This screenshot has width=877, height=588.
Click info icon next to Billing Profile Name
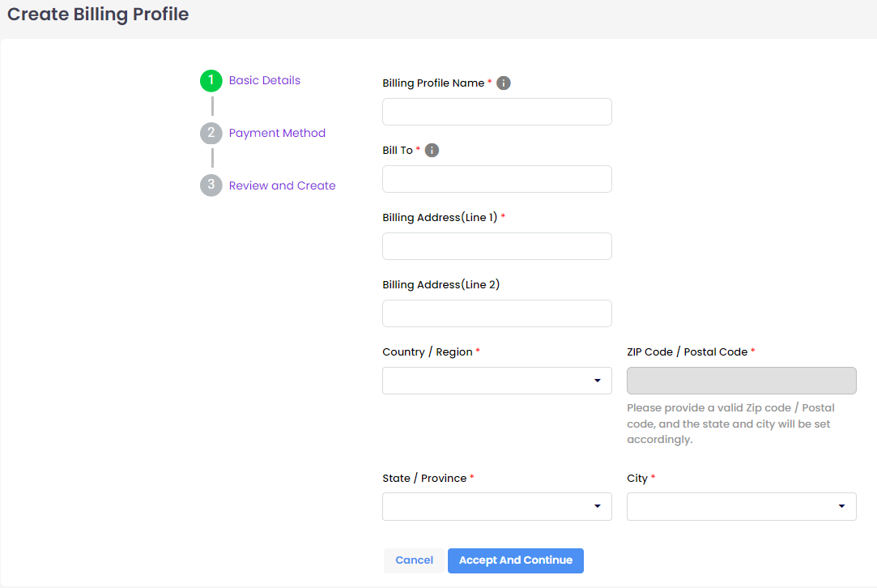[x=504, y=83]
